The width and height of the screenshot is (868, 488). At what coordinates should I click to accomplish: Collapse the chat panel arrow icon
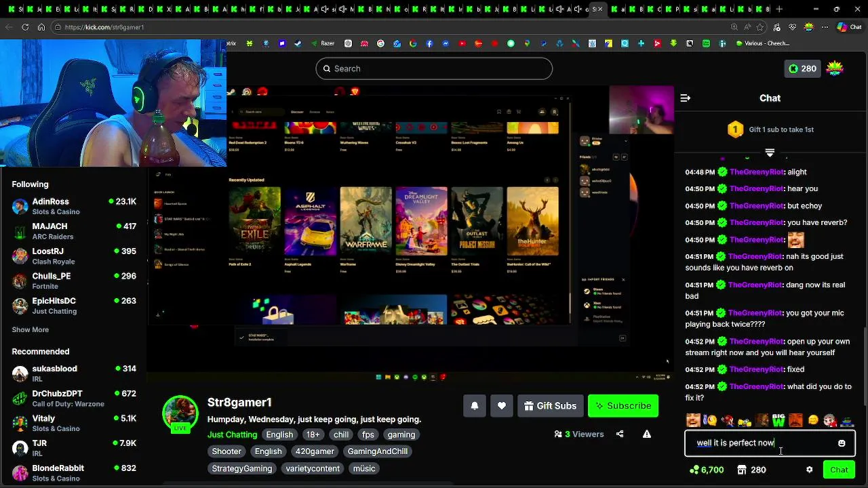pos(685,98)
